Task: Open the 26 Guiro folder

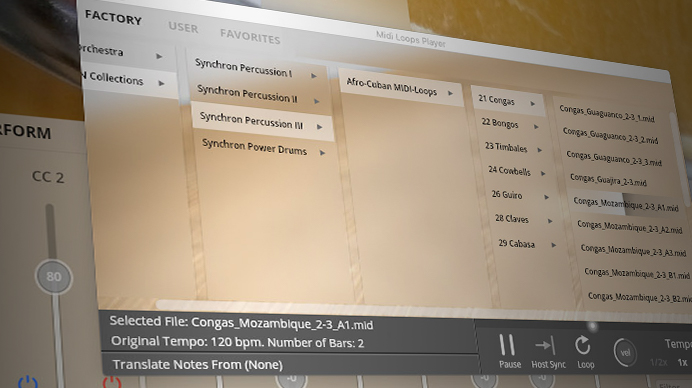Action: (507, 195)
